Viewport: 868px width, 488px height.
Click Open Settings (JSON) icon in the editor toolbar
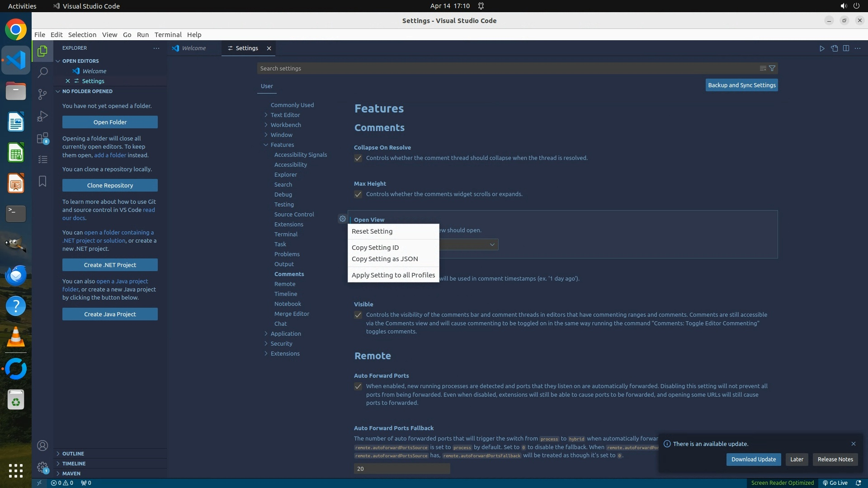[x=834, y=48]
